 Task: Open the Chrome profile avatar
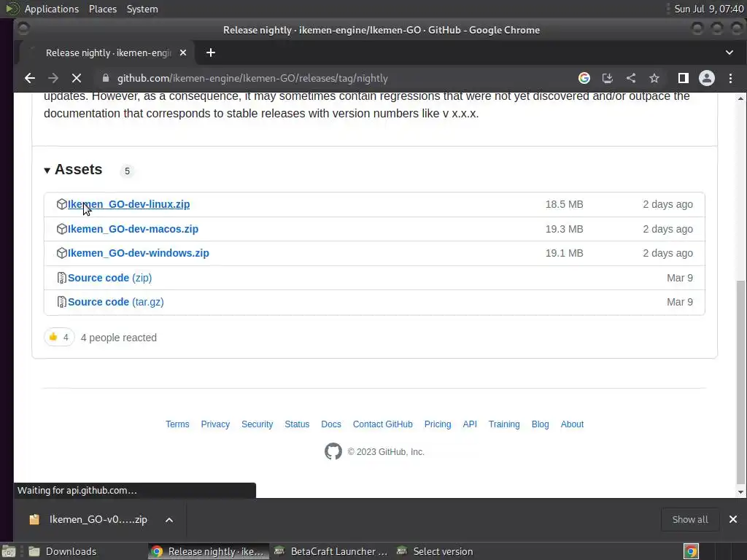click(x=706, y=78)
